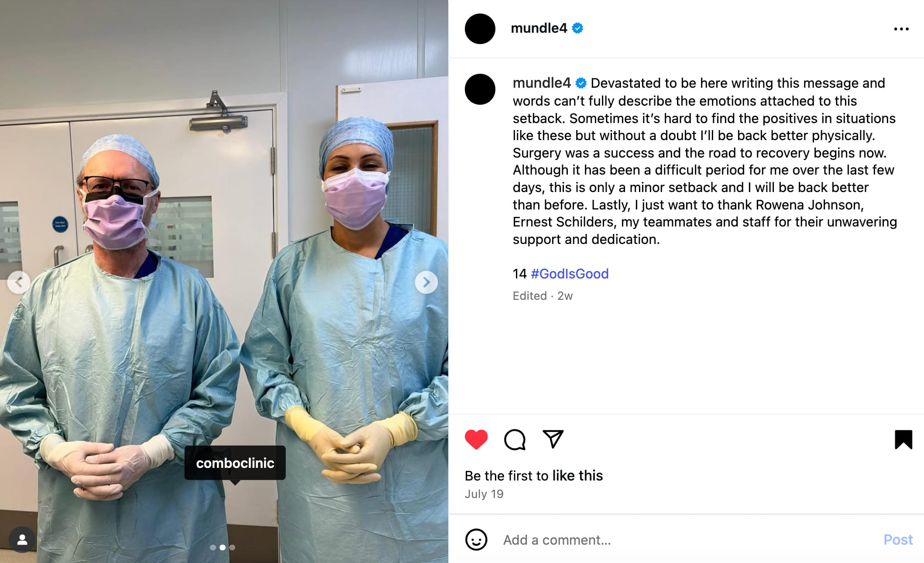Share post via paper plane icon

point(553,439)
